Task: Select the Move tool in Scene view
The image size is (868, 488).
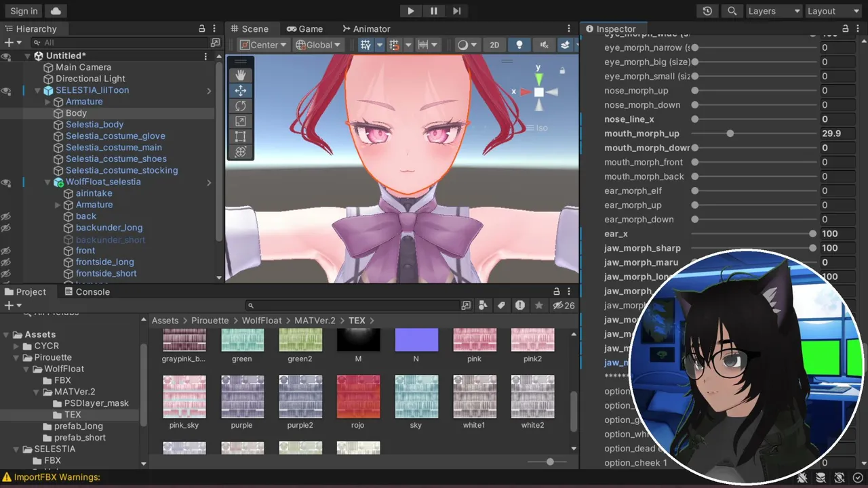Action: (x=241, y=91)
